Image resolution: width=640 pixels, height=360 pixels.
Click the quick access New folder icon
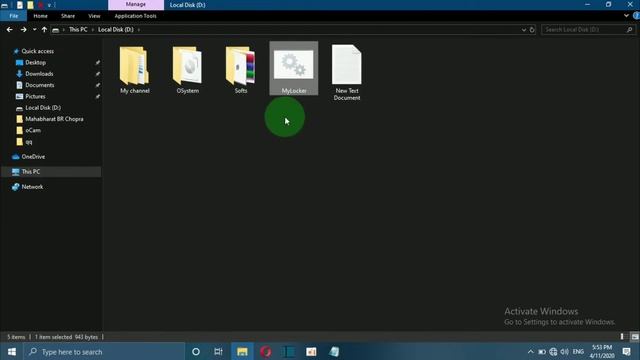tap(30, 5)
